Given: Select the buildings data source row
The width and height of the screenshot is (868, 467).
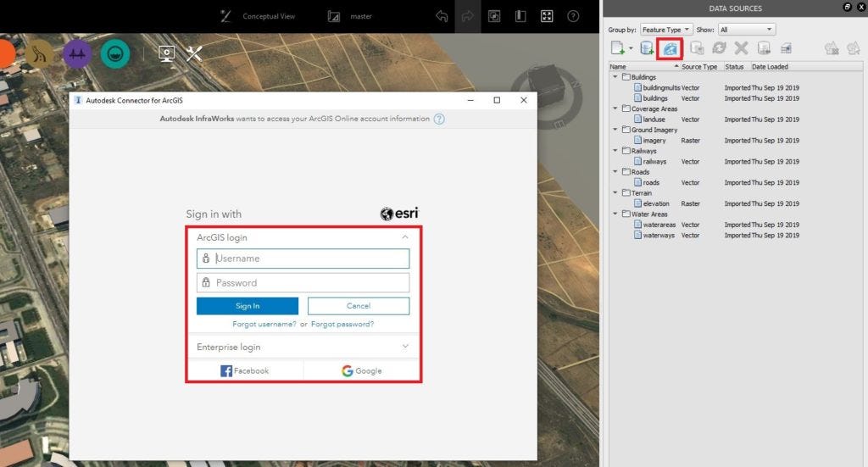Looking at the screenshot, I should click(x=716, y=98).
